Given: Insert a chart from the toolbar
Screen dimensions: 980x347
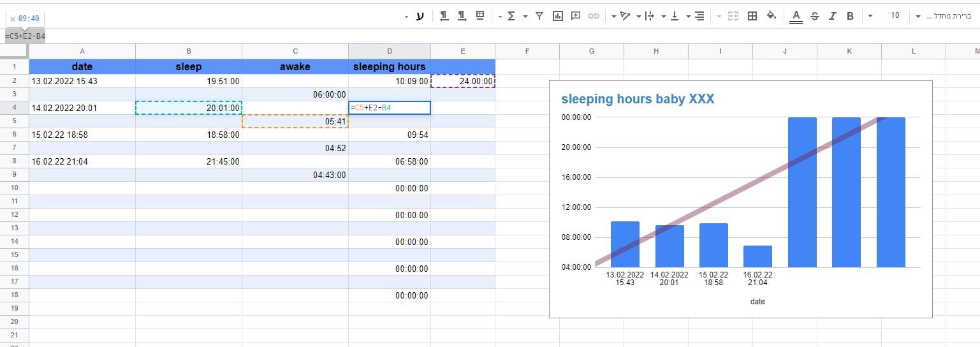Looking at the screenshot, I should click(558, 16).
